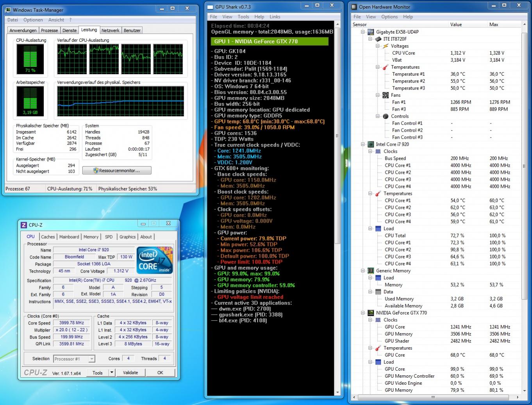Screen dimensions: 532x405
Task: Select the Graphics tab in CPU-Z
Action: pos(128,237)
